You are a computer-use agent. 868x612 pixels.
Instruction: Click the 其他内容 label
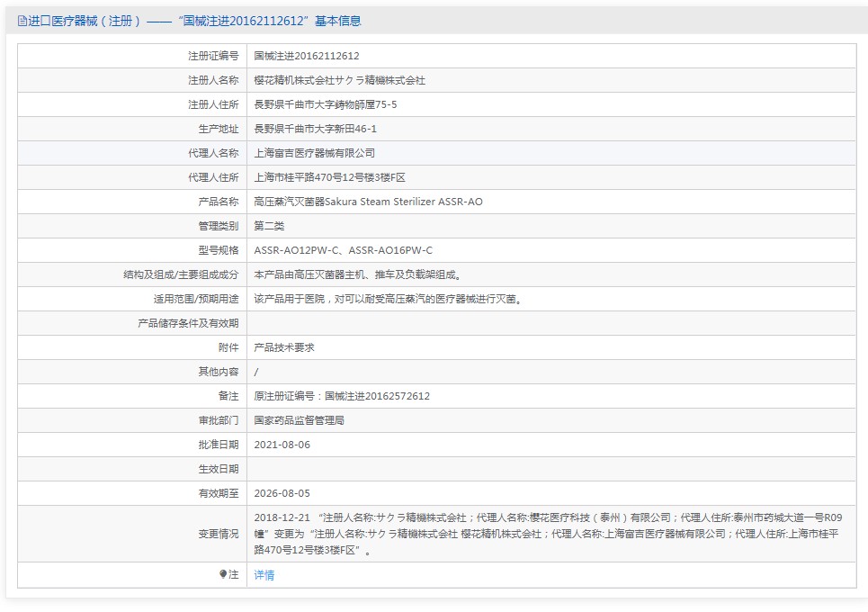pos(218,372)
